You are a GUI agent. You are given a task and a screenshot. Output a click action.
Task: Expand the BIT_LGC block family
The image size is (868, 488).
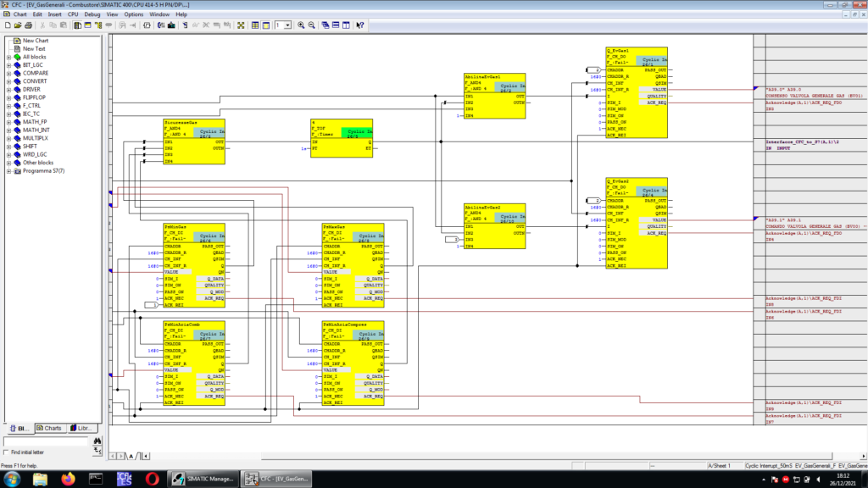click(x=8, y=65)
